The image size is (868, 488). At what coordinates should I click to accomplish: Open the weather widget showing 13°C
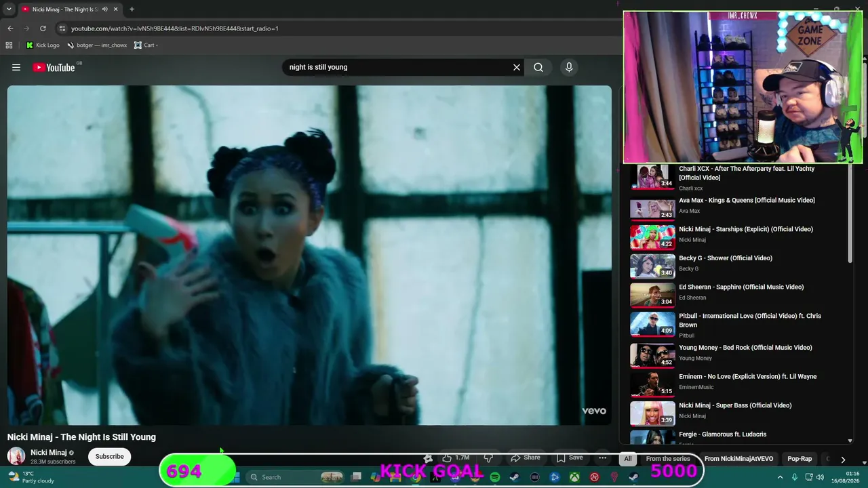(31, 477)
